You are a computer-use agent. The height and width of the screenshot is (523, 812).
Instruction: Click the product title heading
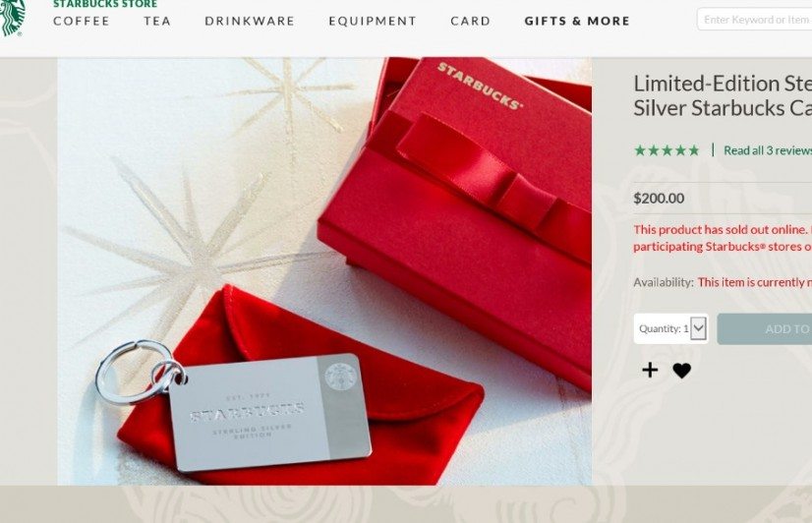point(723,95)
